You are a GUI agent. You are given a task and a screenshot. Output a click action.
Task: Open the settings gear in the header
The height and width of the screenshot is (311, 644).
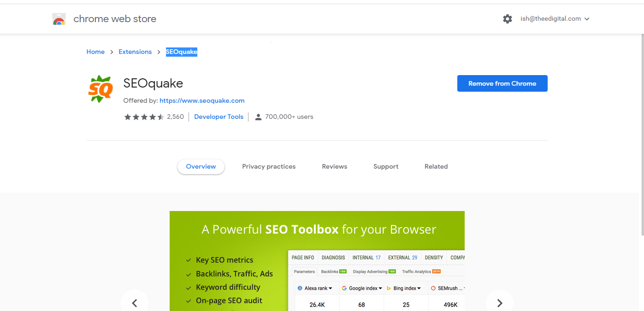click(508, 18)
